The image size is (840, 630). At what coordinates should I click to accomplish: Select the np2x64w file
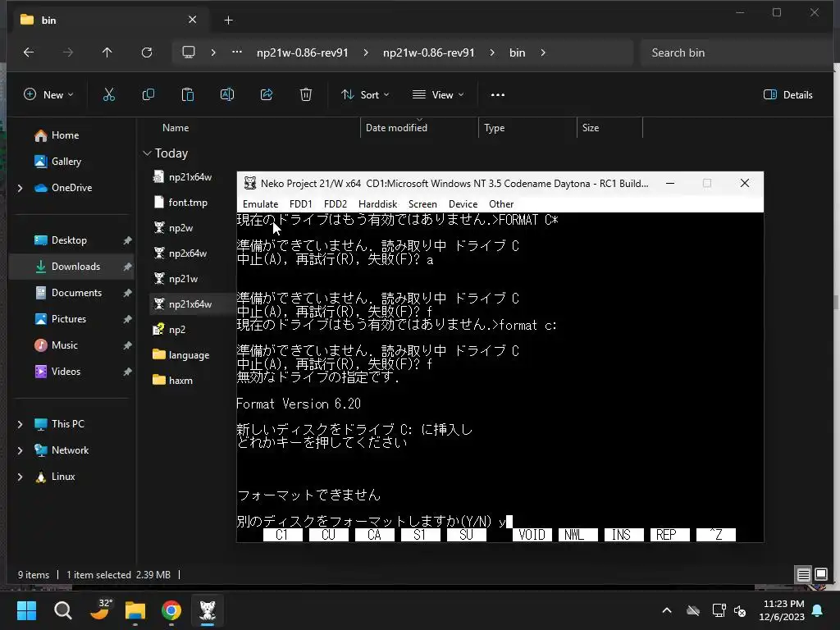coord(180,253)
